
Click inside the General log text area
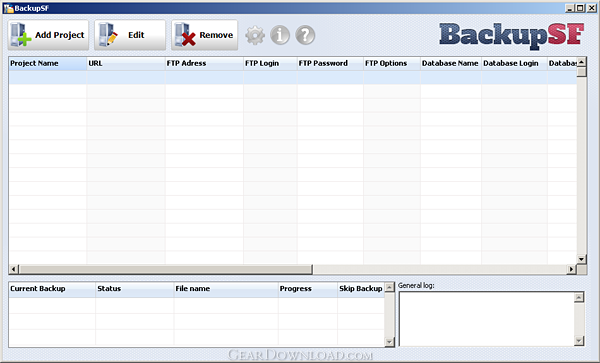tap(487, 319)
